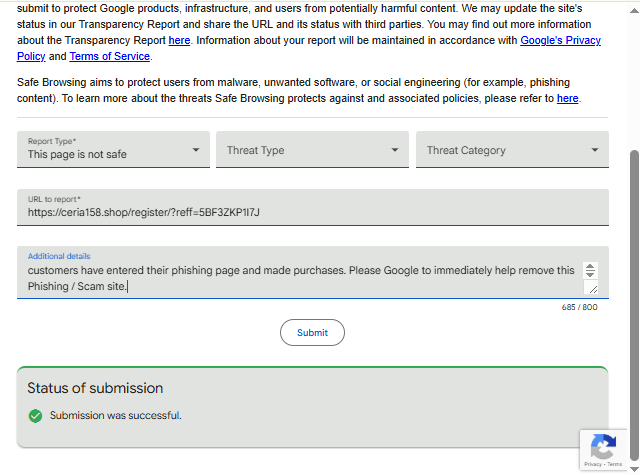Click the green success checkmark icon

click(35, 415)
